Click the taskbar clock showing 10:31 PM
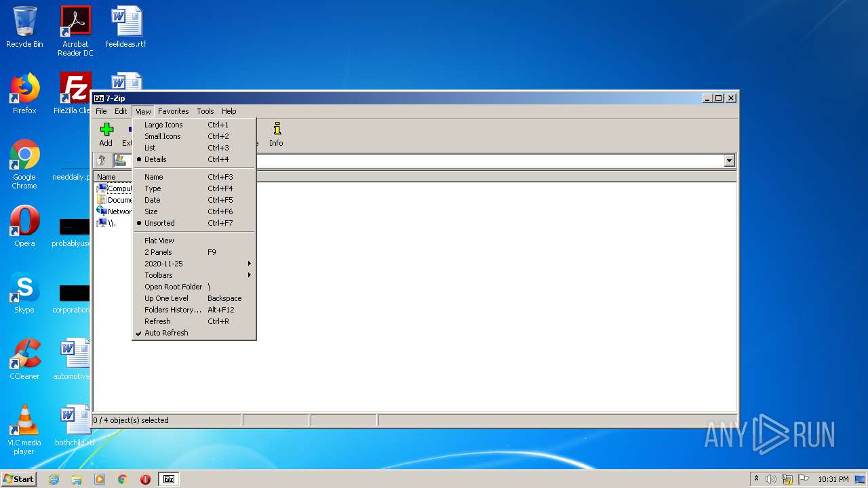Image resolution: width=868 pixels, height=488 pixels. click(x=833, y=479)
